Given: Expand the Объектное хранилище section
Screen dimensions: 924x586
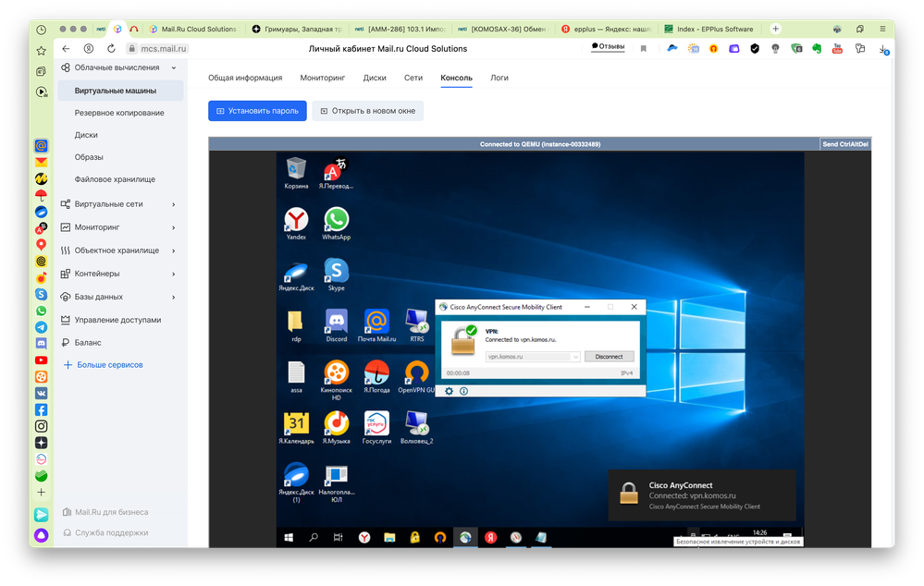Looking at the screenshot, I should click(x=174, y=250).
